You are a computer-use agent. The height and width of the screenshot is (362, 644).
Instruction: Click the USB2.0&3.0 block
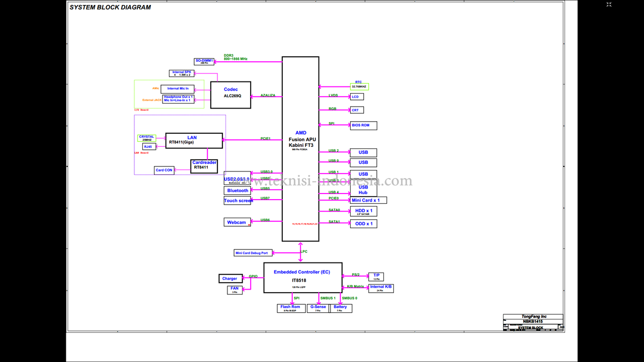237,178
